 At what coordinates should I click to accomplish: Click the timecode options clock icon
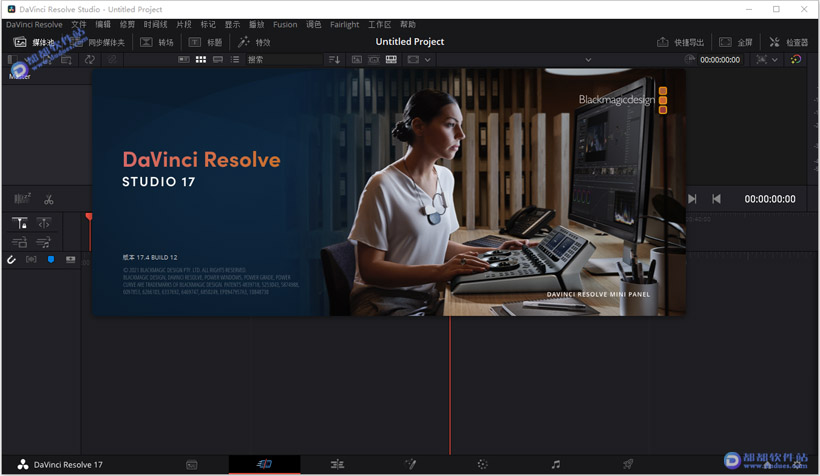coord(690,60)
